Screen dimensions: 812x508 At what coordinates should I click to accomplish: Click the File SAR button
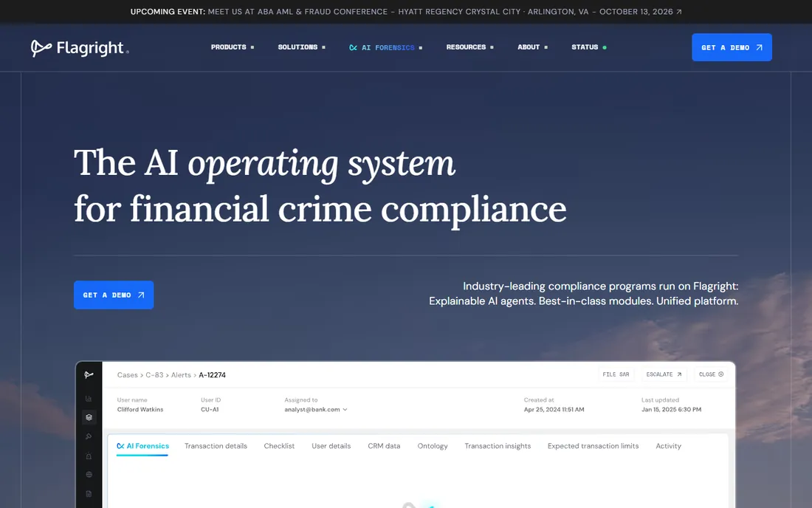pos(616,374)
